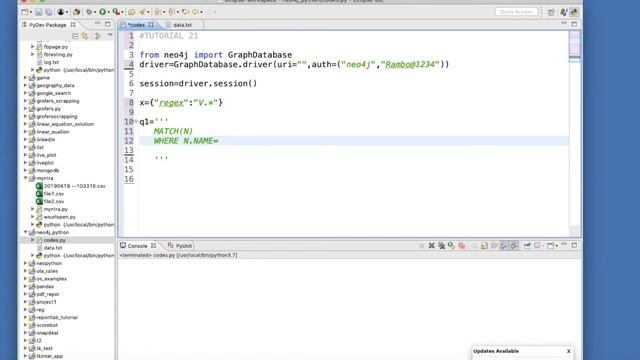Click the Quick Access search field
This screenshot has width=640, height=360.
tap(516, 12)
